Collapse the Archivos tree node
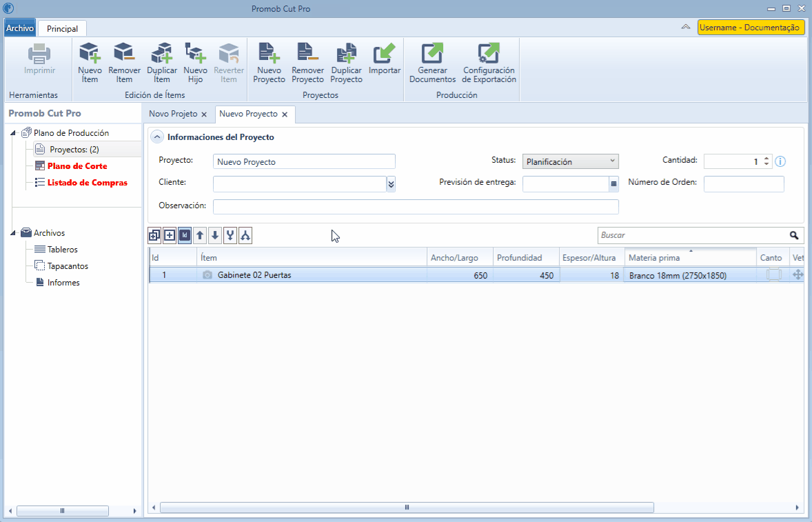 coord(13,233)
